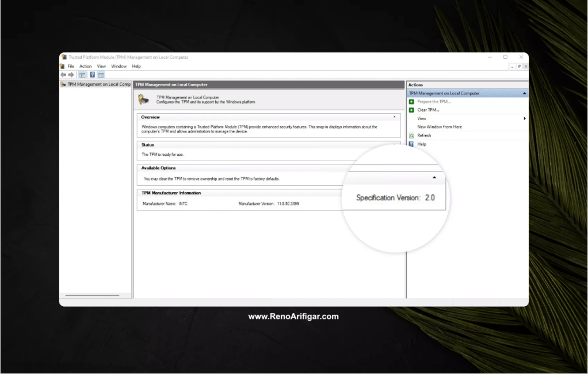The image size is (588, 374).
Task: Click the forward navigation arrow in the toolbar
Action: pyautogui.click(x=72, y=74)
